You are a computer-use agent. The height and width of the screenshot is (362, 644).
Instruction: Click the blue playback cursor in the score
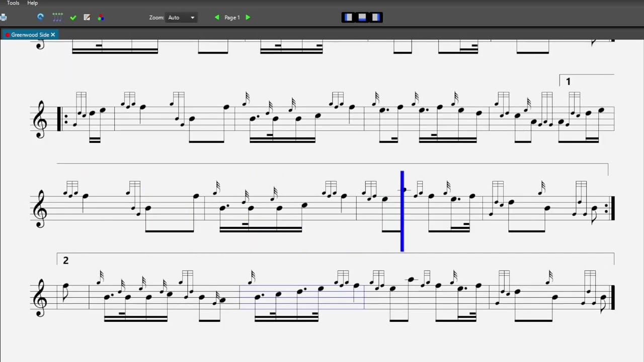[402, 211]
